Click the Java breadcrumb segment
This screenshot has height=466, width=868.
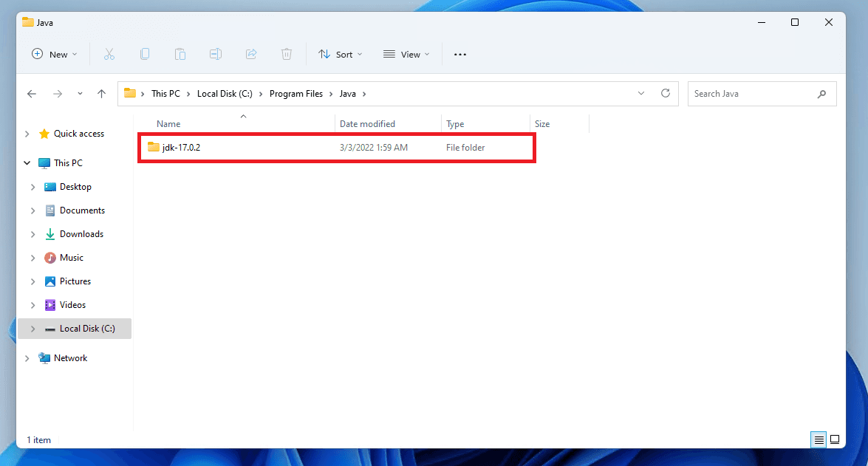click(x=348, y=94)
